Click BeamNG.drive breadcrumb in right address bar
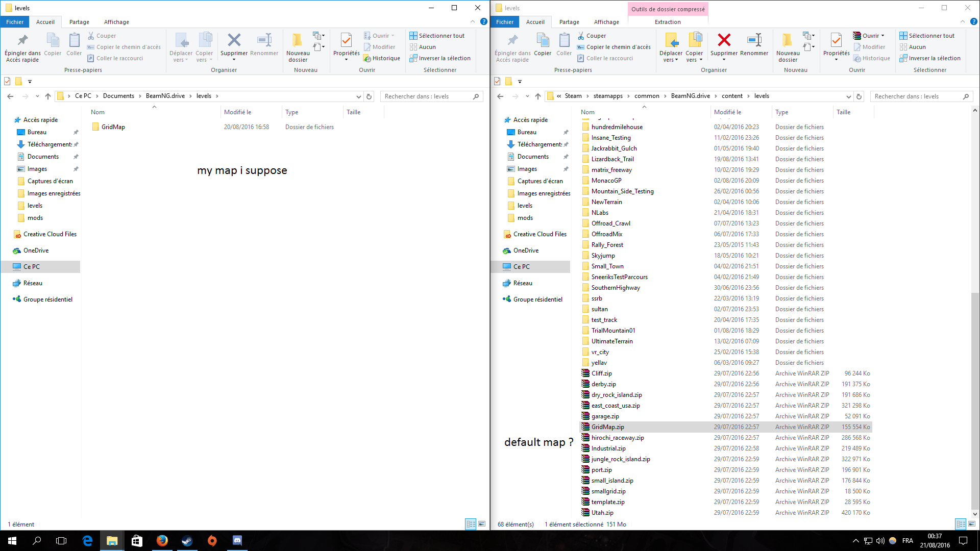This screenshot has height=551, width=980. pos(690,96)
